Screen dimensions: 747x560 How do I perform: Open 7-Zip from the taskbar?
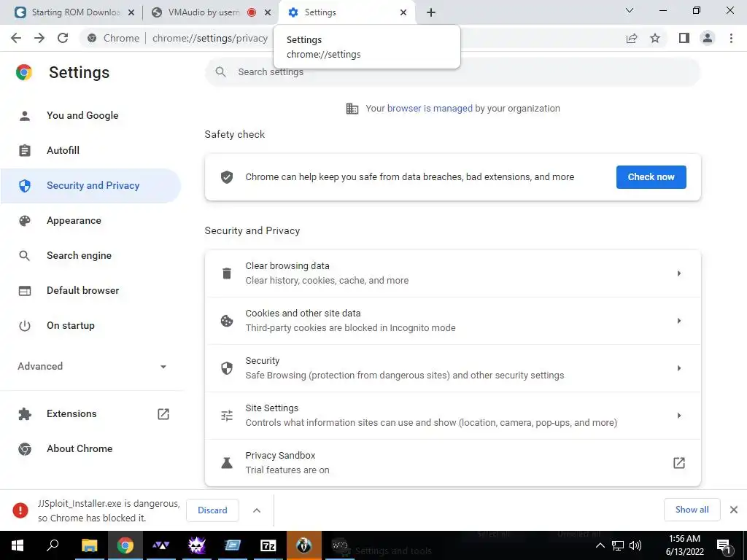tap(268, 545)
